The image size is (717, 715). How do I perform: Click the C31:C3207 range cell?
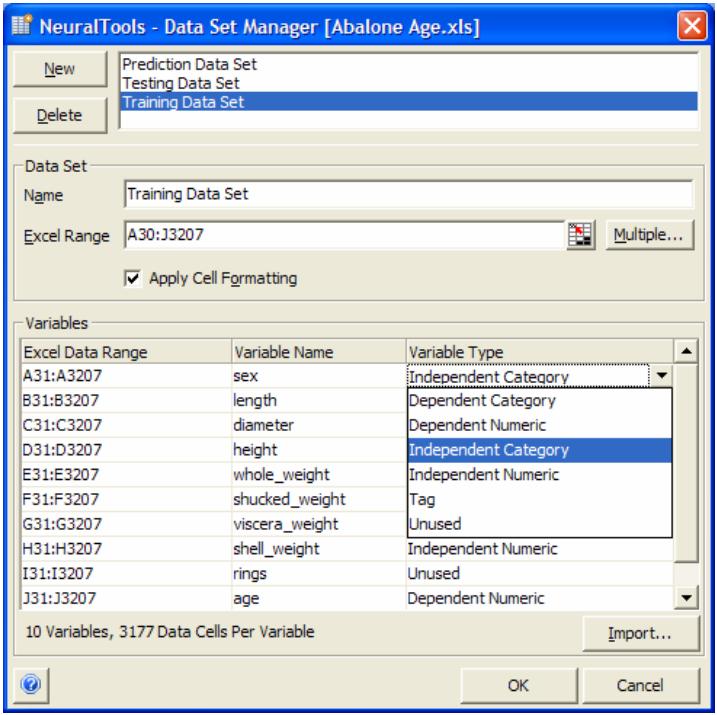(127, 426)
